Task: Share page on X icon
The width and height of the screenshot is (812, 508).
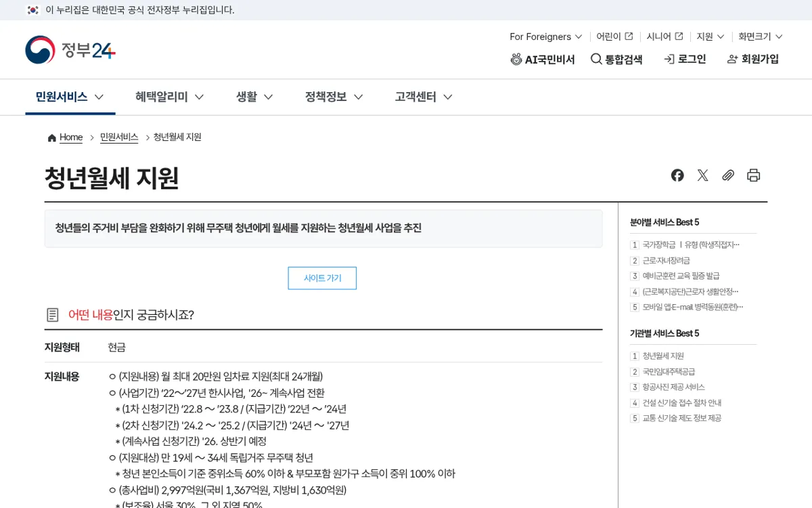Action: 703,175
